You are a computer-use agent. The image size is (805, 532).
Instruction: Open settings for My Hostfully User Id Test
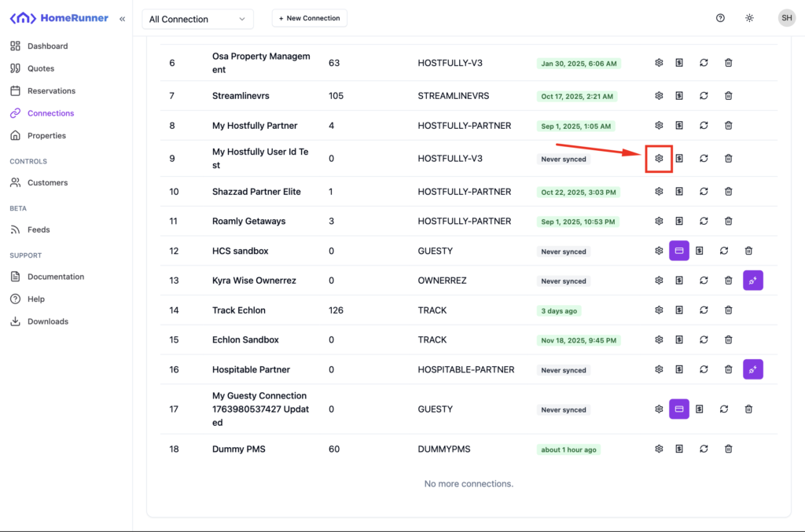click(x=659, y=159)
